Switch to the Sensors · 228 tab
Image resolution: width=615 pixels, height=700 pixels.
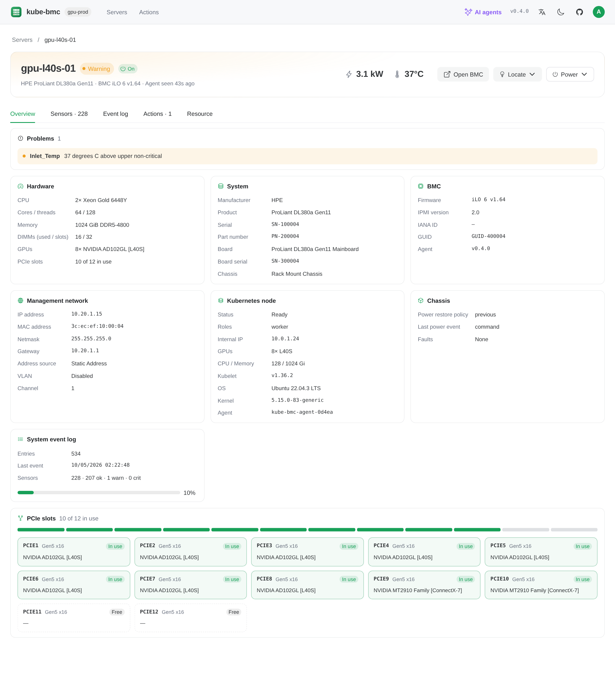[x=69, y=114]
